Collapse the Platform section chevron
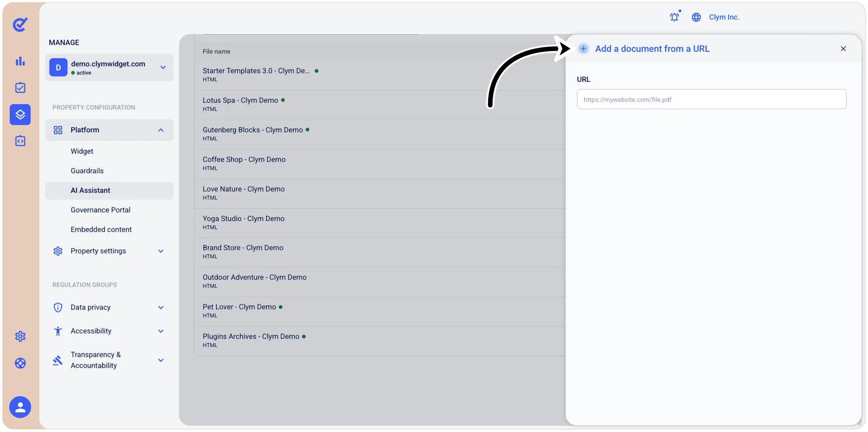Viewport: 868px width, 432px height. click(161, 130)
